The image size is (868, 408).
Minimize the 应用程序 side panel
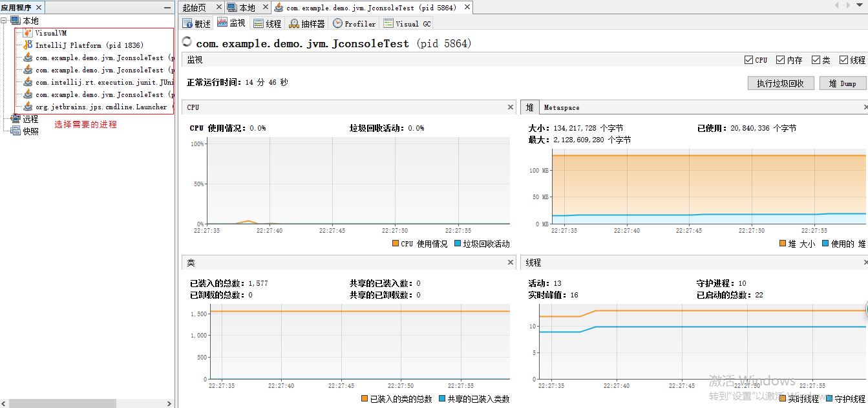(168, 7)
